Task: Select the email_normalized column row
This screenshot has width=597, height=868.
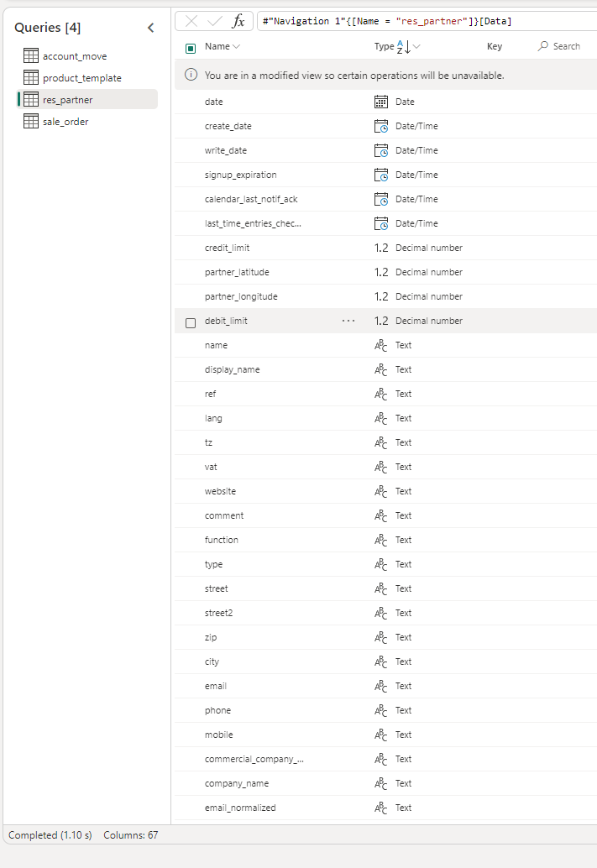Action: click(385, 808)
